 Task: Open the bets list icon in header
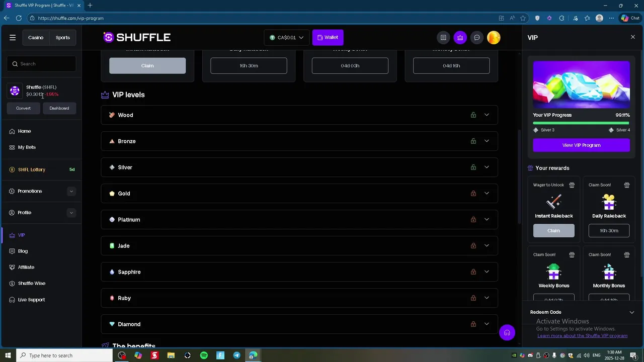click(443, 38)
